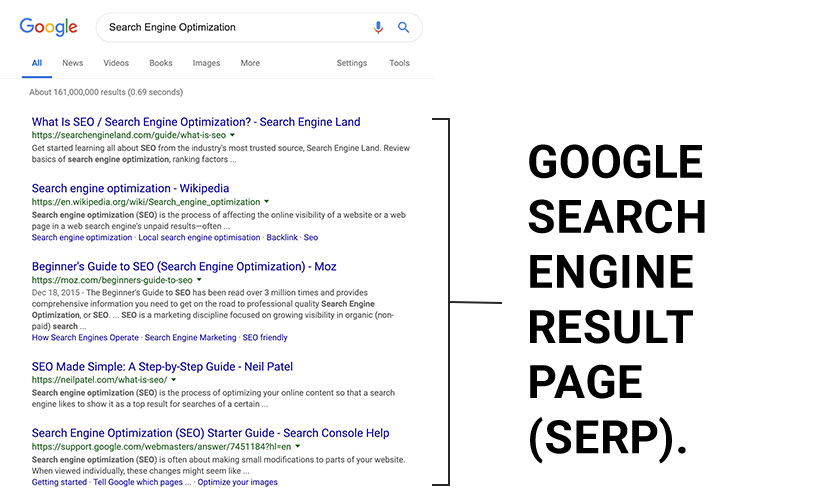Open the Wikipedia search engine optimization result
The width and height of the screenshot is (830, 500).
pyautogui.click(x=130, y=188)
